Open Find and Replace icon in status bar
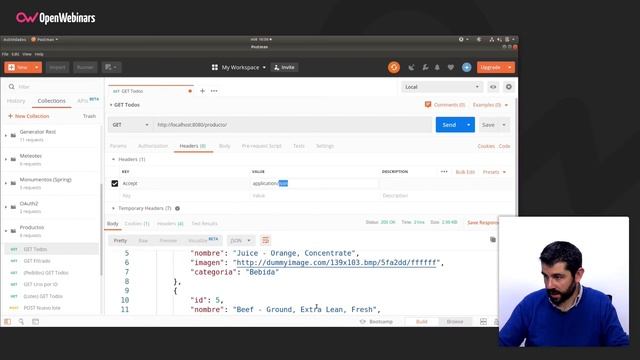The width and height of the screenshot is (640, 360). pos(21,322)
